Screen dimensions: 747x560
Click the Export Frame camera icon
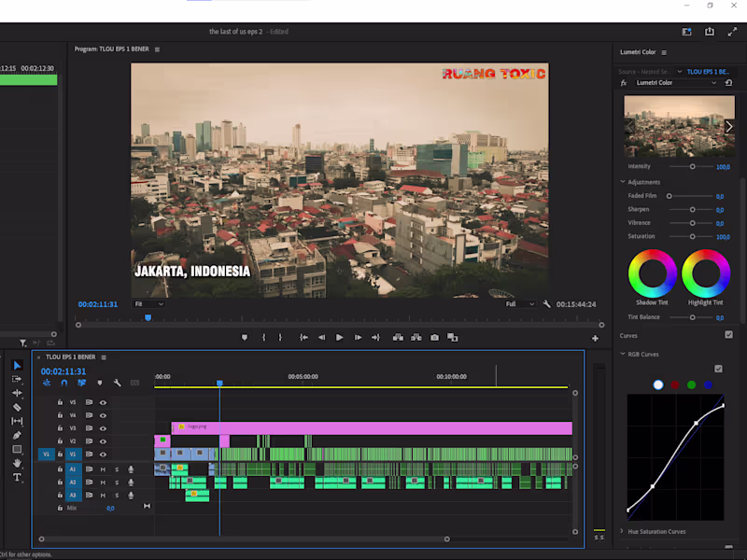(x=434, y=337)
